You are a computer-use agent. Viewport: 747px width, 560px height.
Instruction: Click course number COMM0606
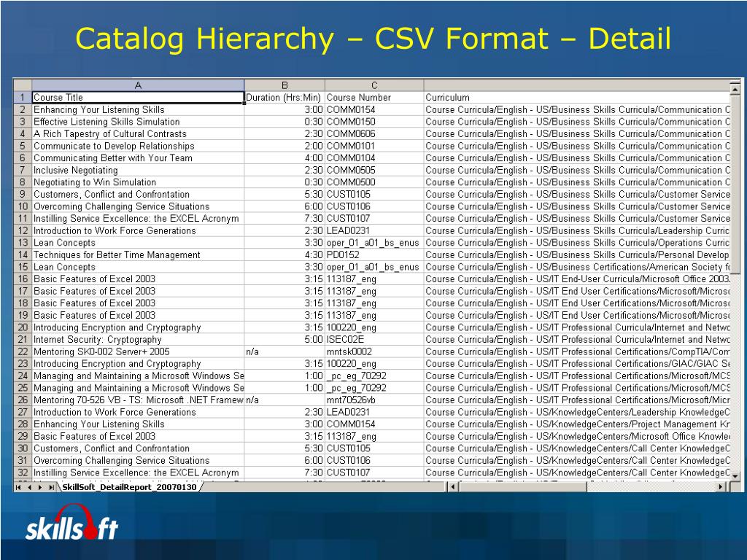[x=374, y=134]
